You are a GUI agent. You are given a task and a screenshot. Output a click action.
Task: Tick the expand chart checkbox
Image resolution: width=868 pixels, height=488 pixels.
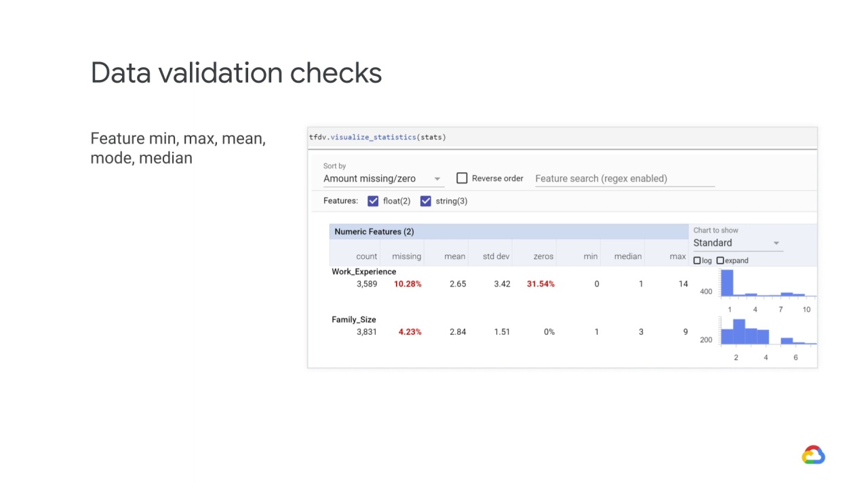(720, 261)
